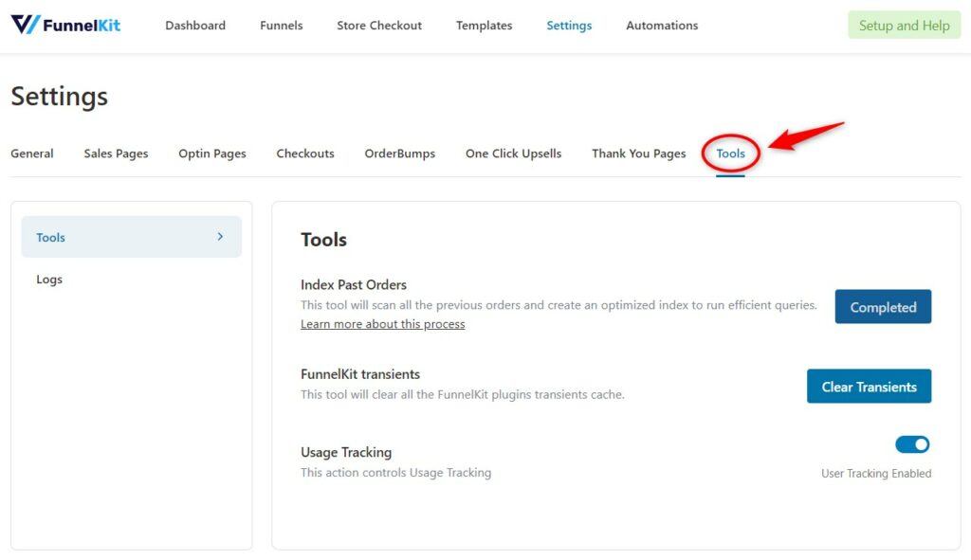Open the Thank You Pages tab

click(638, 154)
